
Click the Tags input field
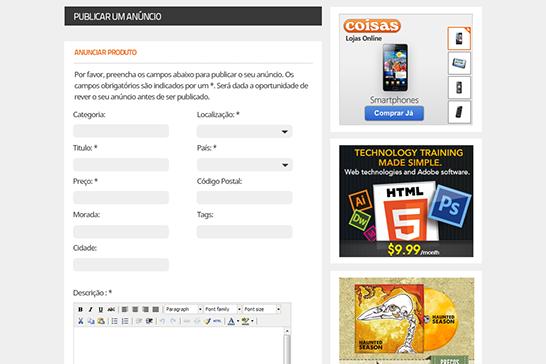point(244,232)
